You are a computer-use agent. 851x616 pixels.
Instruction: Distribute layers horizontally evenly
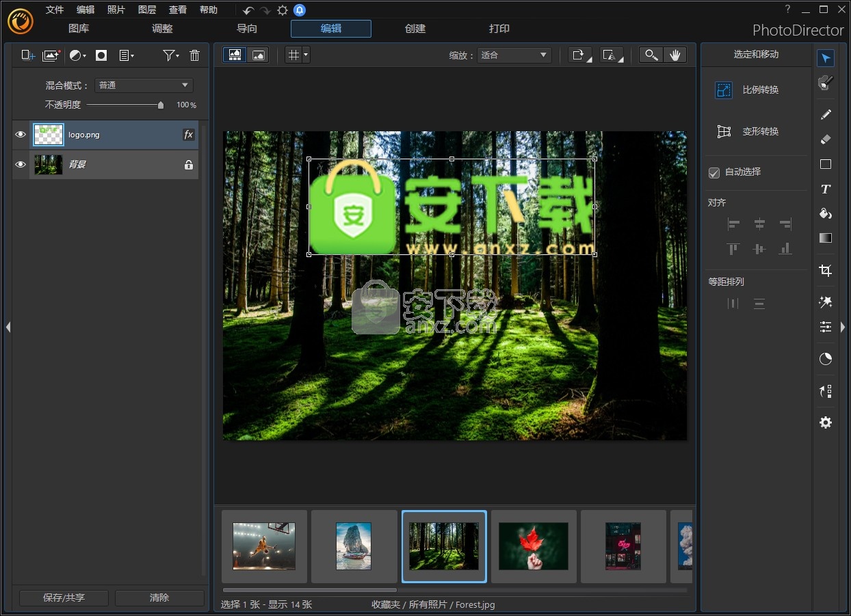[x=733, y=304]
